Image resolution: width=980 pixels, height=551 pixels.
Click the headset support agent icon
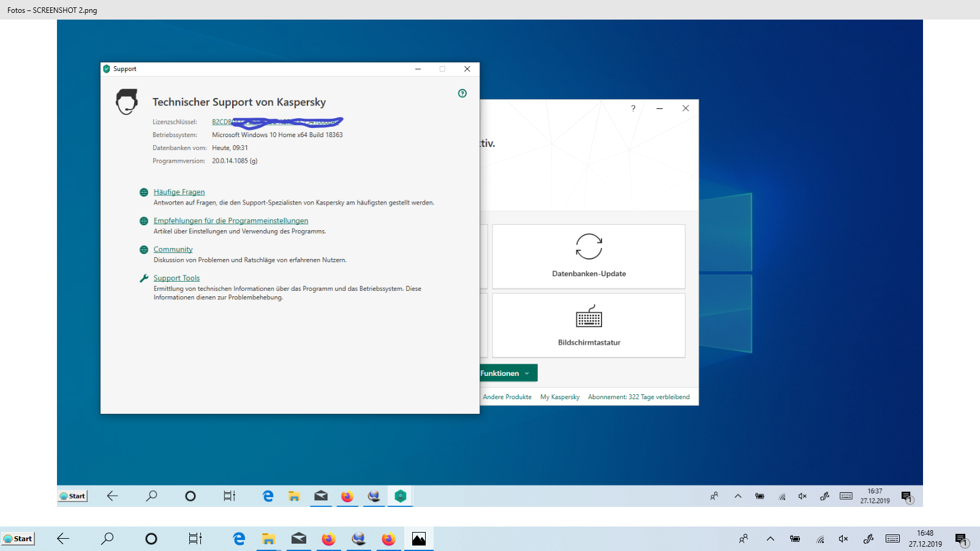[127, 102]
